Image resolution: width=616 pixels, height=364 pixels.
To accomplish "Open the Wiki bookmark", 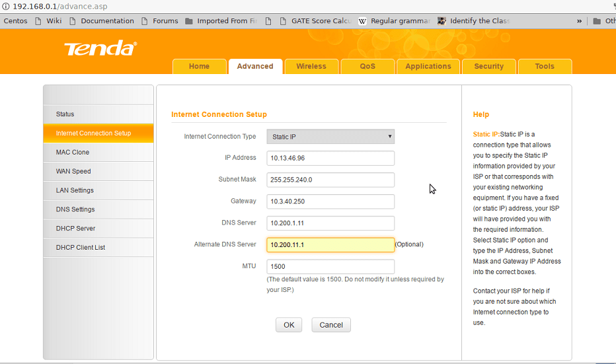I will tap(49, 21).
